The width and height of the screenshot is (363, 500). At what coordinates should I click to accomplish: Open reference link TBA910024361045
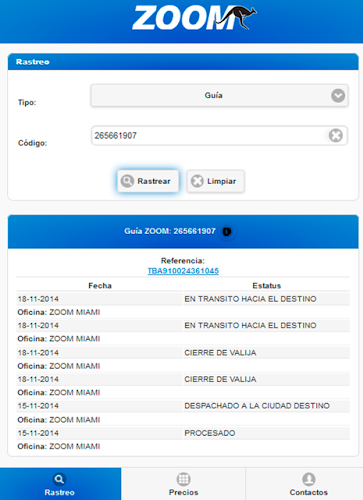pyautogui.click(x=183, y=271)
